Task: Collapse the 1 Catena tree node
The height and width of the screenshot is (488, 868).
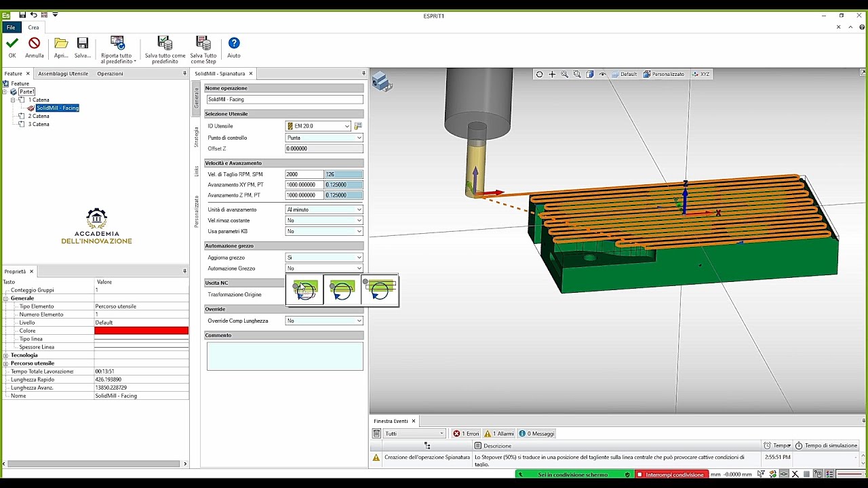Action: click(13, 100)
